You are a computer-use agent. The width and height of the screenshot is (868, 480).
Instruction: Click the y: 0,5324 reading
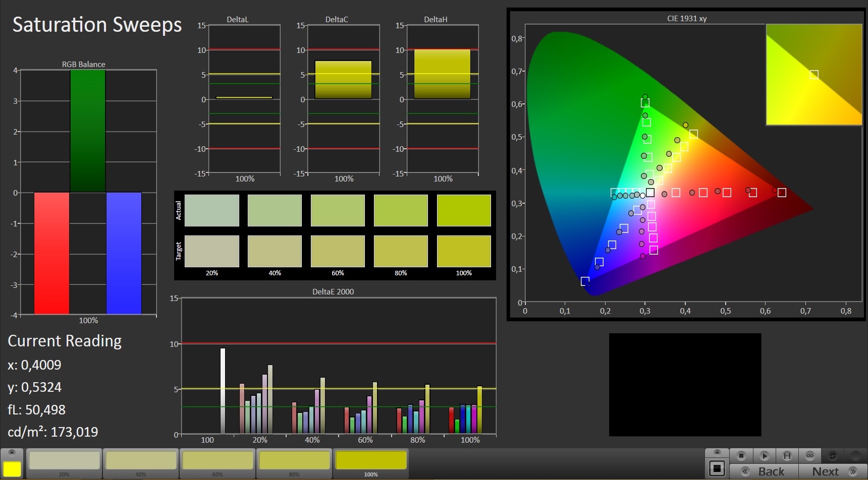tap(34, 387)
